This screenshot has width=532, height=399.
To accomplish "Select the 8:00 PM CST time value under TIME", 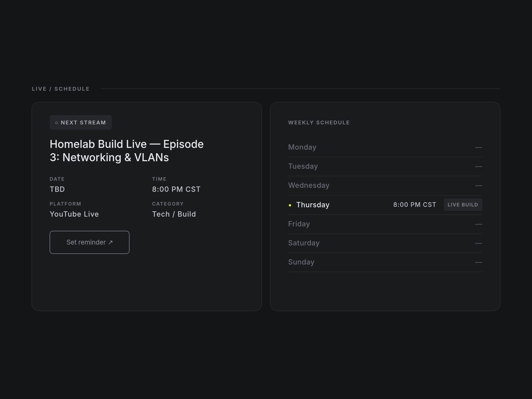I will coord(176,189).
